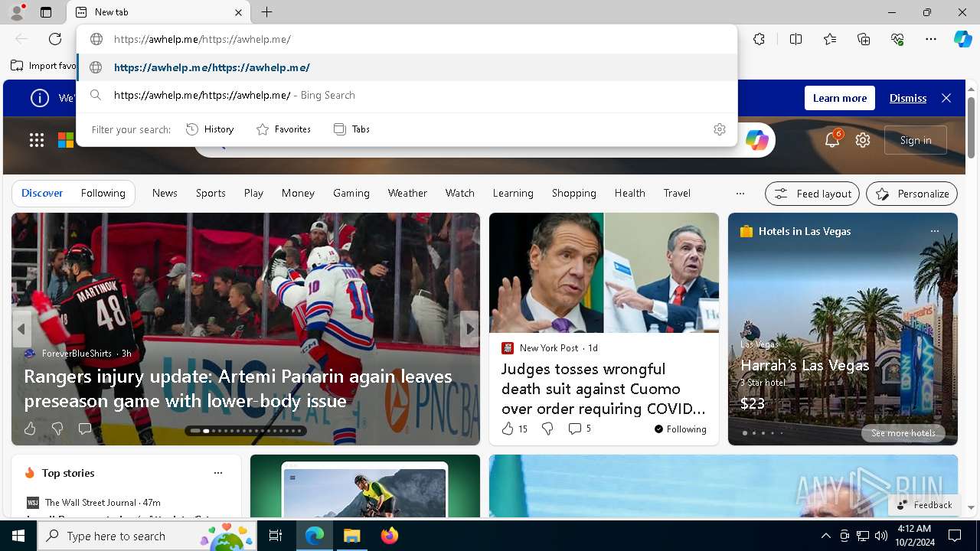Viewport: 980px width, 551px height.
Task: Open the Collections toolbar icon
Action: pyautogui.click(x=864, y=39)
